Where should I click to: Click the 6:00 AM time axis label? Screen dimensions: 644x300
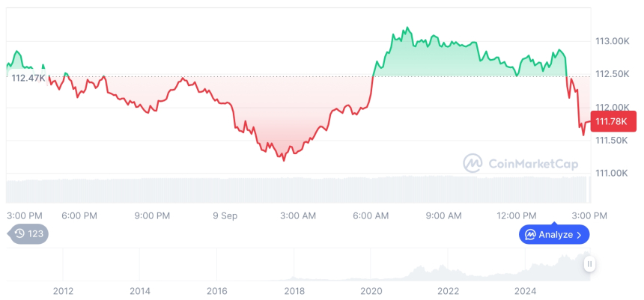[x=371, y=215]
